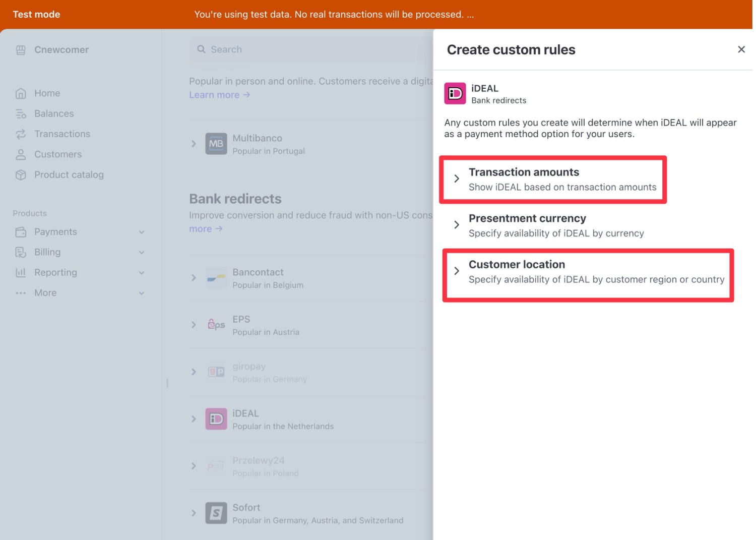Open Billing menu item
This screenshot has width=756, height=540.
(47, 252)
